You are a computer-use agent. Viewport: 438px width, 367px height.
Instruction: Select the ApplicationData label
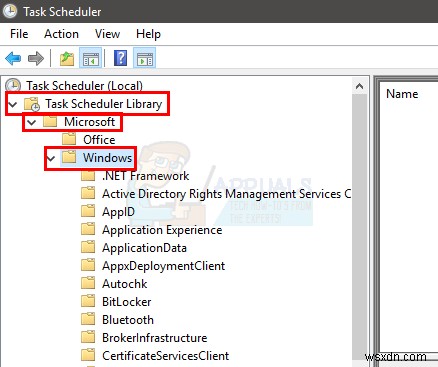[144, 248]
